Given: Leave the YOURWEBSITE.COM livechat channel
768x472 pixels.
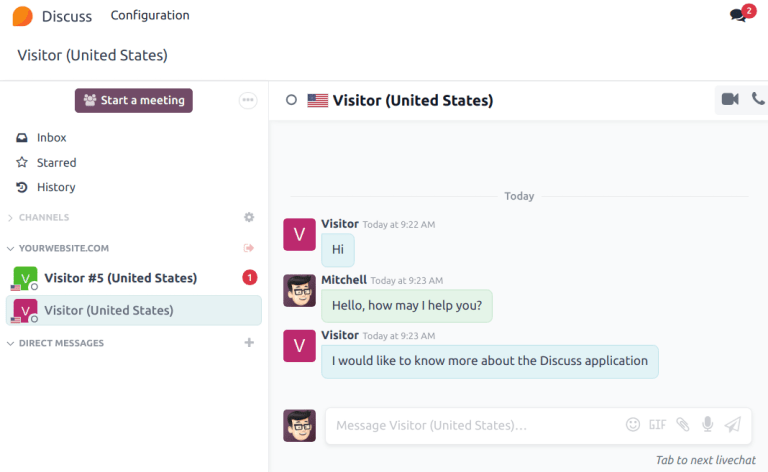Looking at the screenshot, I should pos(249,248).
